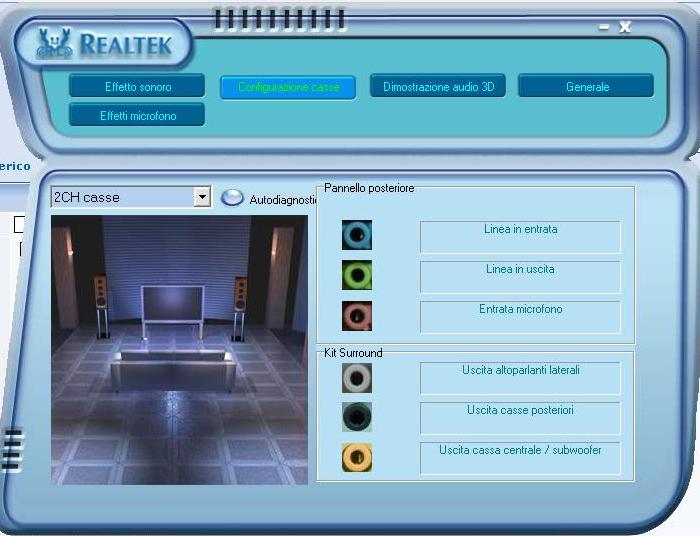Image resolution: width=700 pixels, height=536 pixels.
Task: Open the Effetto sonoro tab
Action: [x=137, y=86]
